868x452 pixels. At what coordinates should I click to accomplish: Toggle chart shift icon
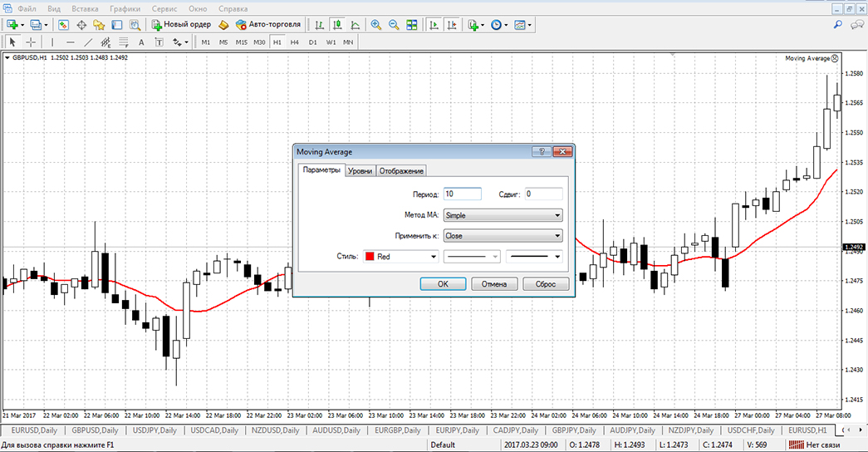(452, 24)
